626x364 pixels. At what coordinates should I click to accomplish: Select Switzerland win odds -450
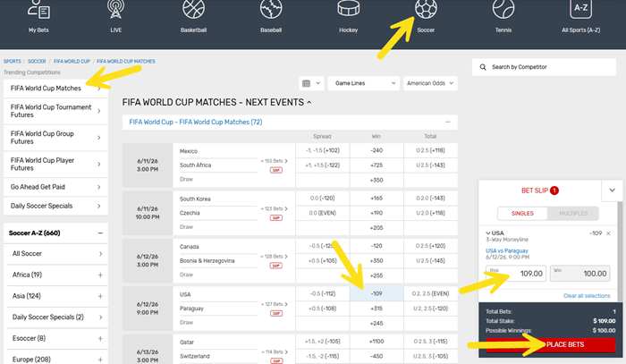[376, 357]
